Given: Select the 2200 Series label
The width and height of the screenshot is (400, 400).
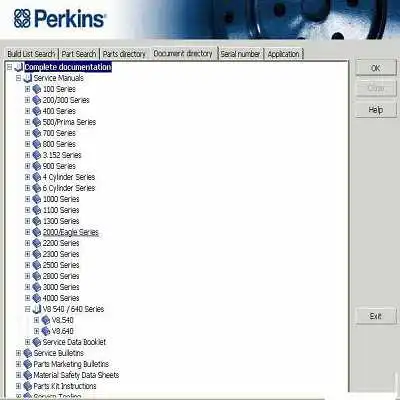Looking at the screenshot, I should [x=61, y=243].
